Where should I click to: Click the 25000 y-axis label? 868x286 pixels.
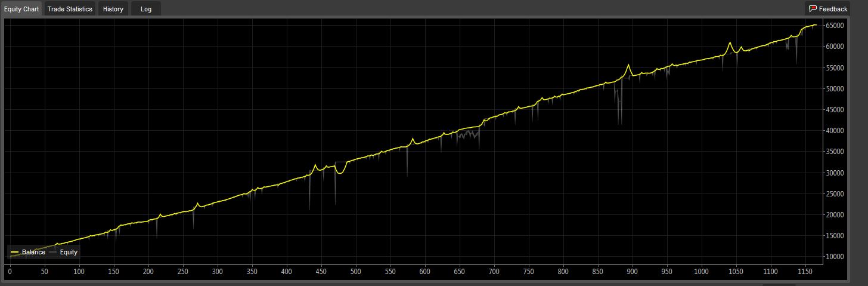(x=835, y=194)
